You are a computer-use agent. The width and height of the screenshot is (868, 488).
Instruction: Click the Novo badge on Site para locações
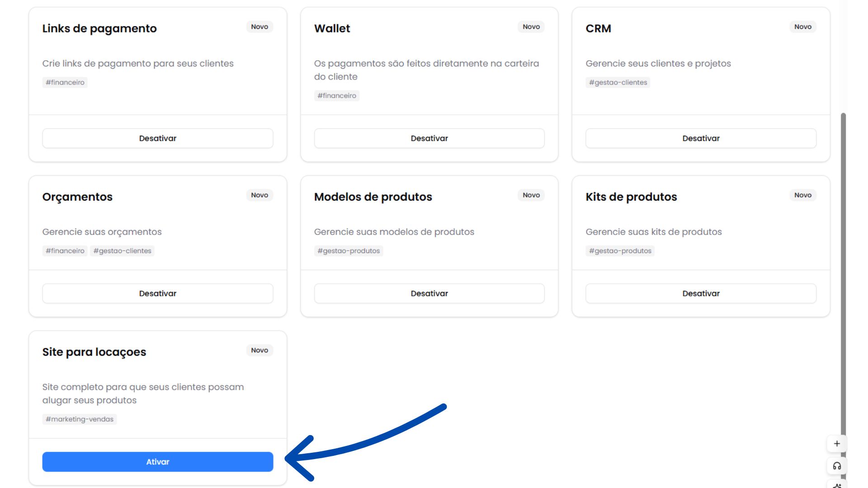[x=259, y=350]
